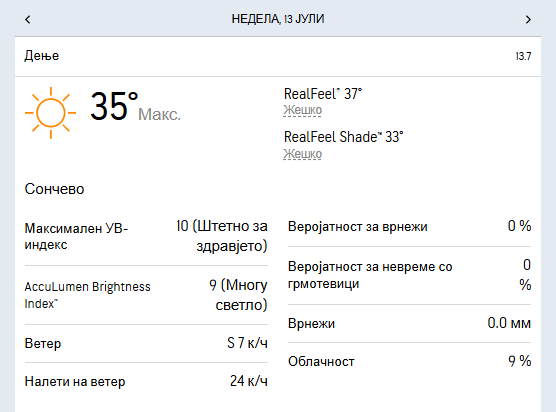
Task: Click the RealFeel Shade 33° text
Action: point(343,137)
